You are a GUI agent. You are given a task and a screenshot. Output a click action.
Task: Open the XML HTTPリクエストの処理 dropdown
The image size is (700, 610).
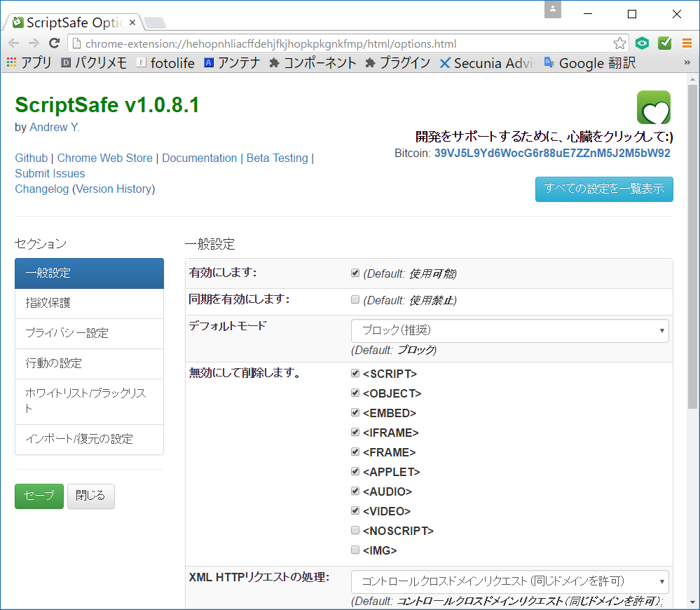click(509, 581)
